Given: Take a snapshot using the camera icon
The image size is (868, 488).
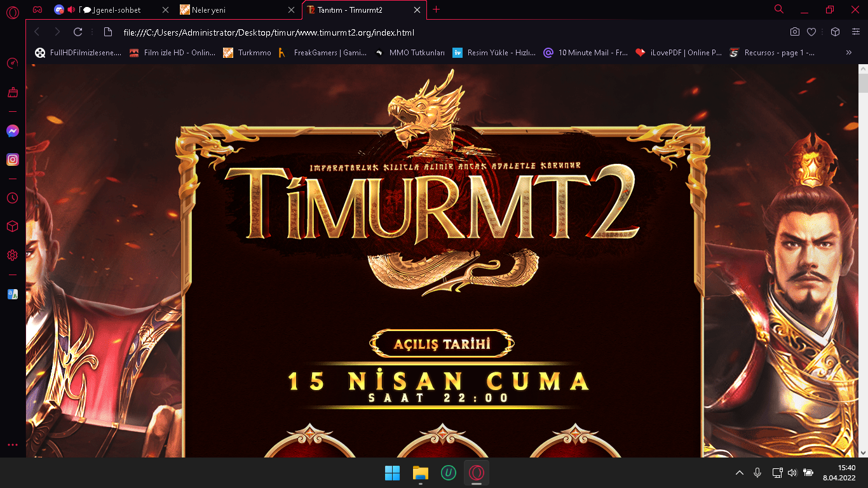Looking at the screenshot, I should coord(794,32).
